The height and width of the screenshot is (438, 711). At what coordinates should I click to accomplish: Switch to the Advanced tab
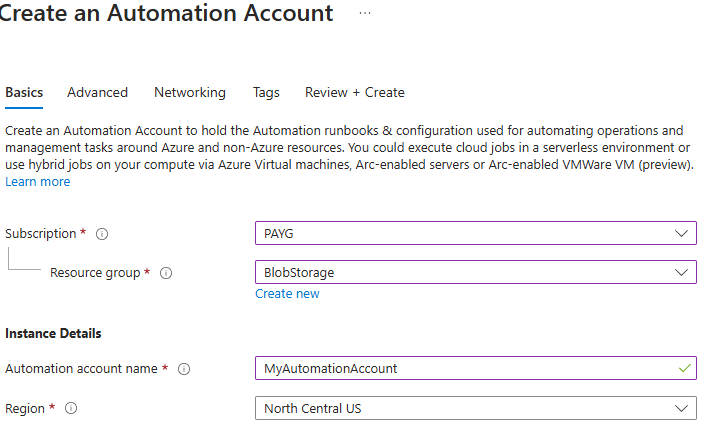(97, 92)
